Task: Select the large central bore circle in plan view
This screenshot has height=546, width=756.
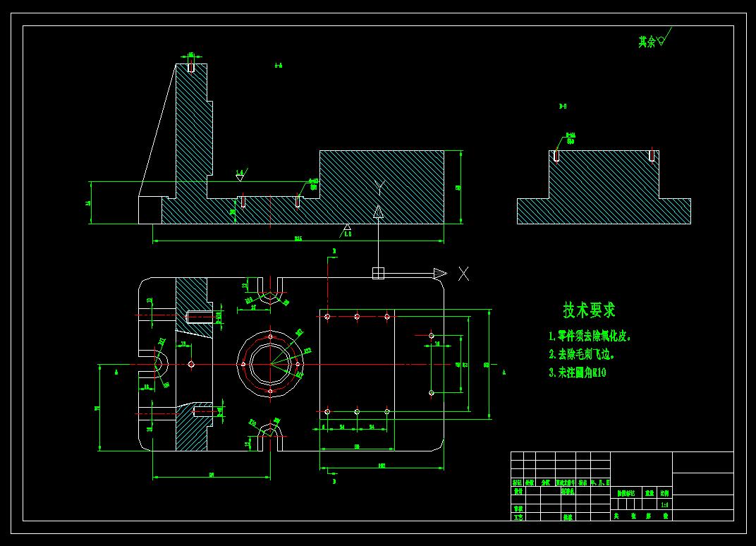Action: pyautogui.click(x=271, y=364)
